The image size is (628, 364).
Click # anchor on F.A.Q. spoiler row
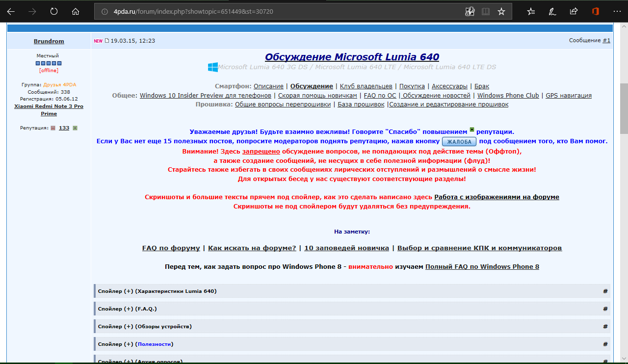pyautogui.click(x=605, y=309)
